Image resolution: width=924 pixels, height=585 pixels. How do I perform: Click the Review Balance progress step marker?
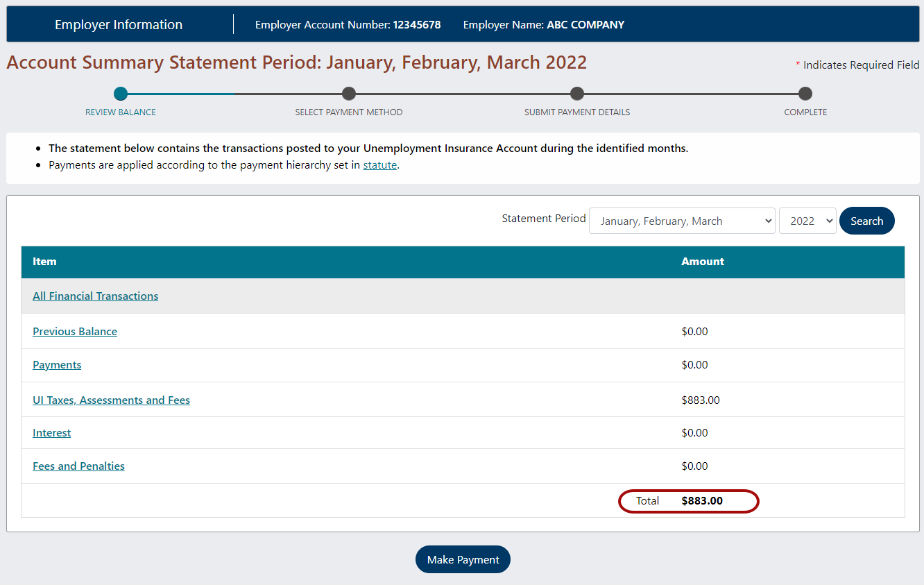click(x=121, y=93)
